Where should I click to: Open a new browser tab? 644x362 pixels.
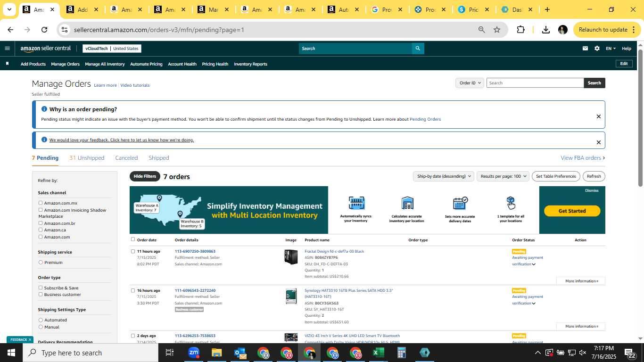pos(547,9)
